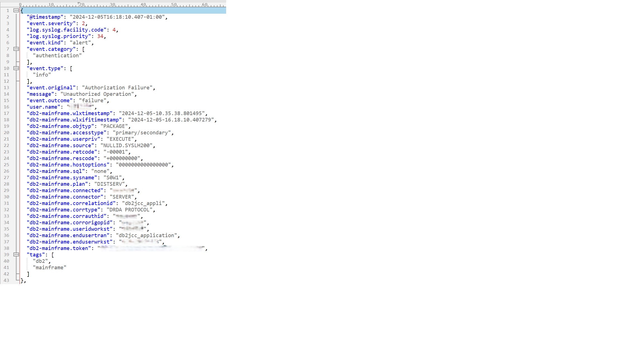The height and width of the screenshot is (362, 644).
Task: Click the "DRDA PROTOCOL" corrtype value
Action: tap(129, 210)
